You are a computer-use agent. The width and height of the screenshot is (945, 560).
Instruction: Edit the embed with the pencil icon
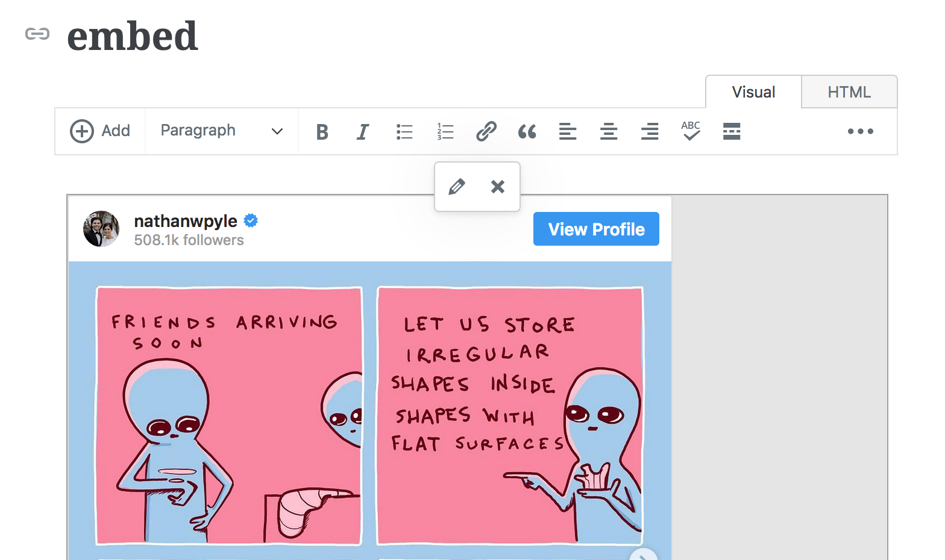point(457,187)
